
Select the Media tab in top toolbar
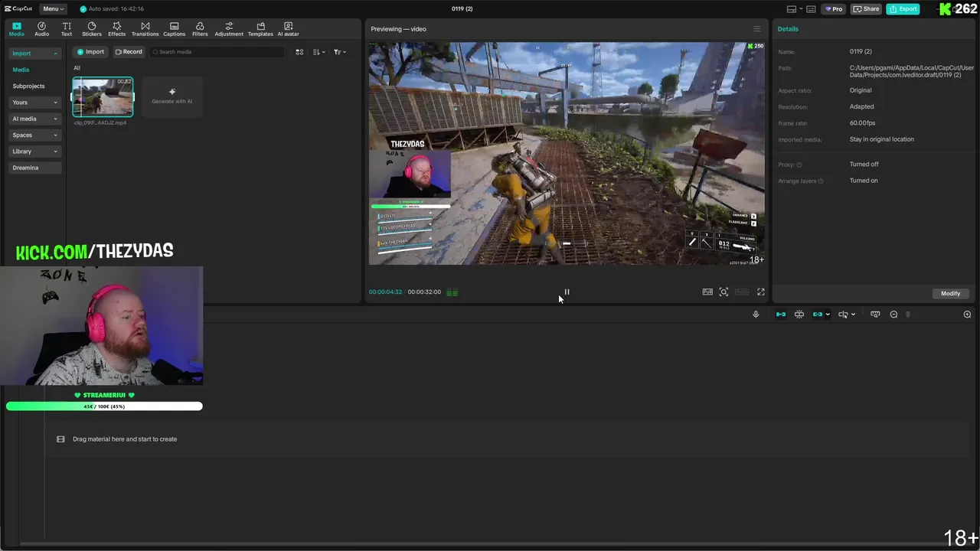pyautogui.click(x=16, y=29)
